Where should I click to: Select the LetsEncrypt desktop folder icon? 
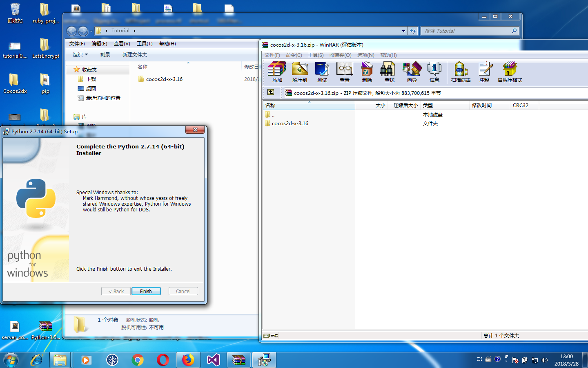coord(45,48)
